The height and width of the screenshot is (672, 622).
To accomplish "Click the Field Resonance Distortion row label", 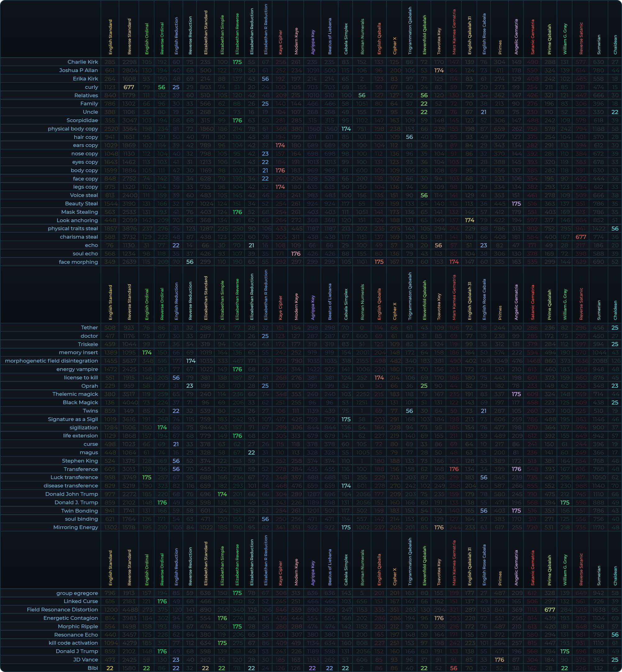I will [x=62, y=610].
